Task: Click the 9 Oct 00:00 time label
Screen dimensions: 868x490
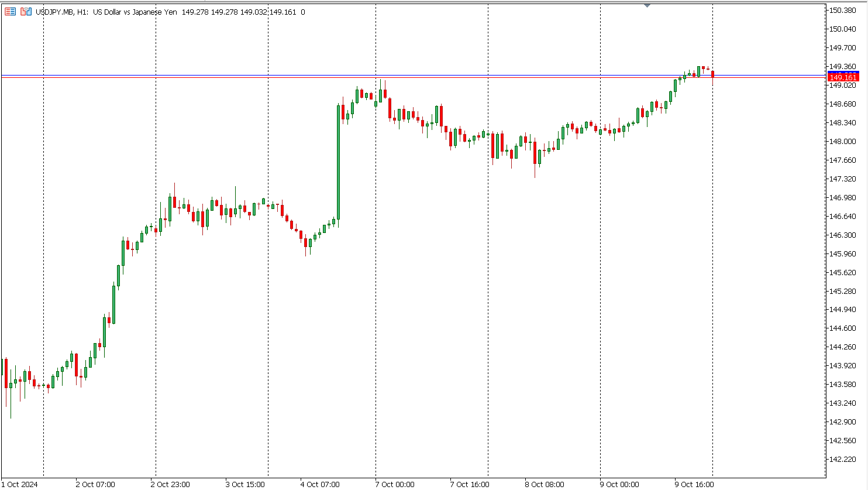Action: pos(619,484)
